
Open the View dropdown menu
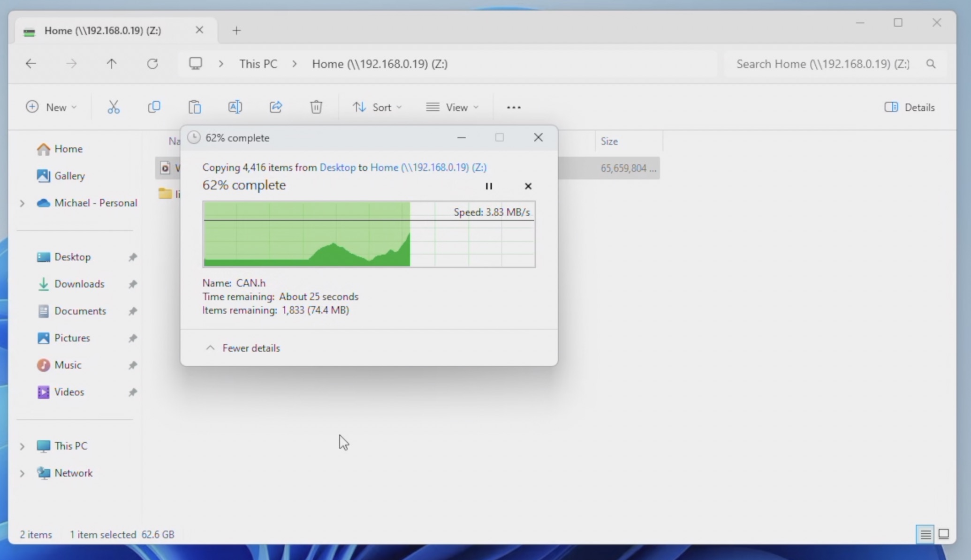[x=452, y=107]
